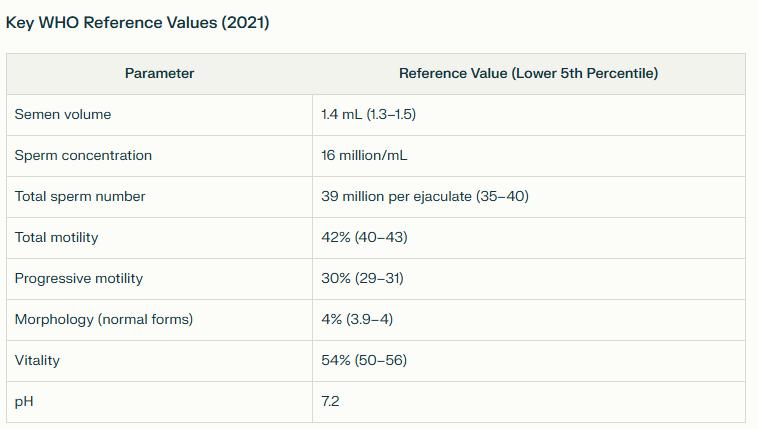Click the '4% (3.9–4)' value cell
This screenshot has width=758, height=429.
tap(359, 319)
